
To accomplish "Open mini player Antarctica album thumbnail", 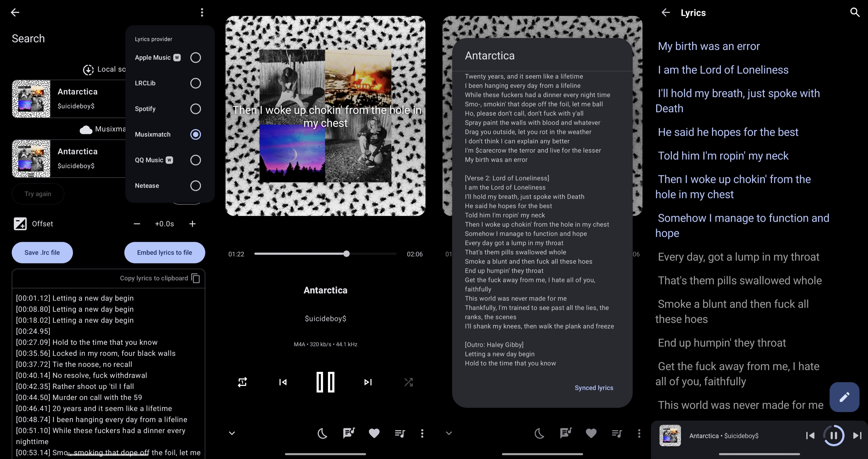I will coord(670,435).
